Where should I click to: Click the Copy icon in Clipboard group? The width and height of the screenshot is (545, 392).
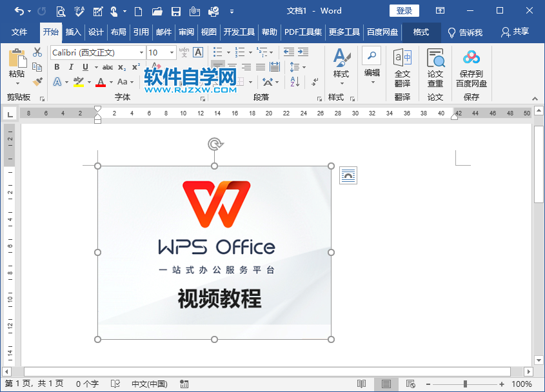(x=37, y=67)
